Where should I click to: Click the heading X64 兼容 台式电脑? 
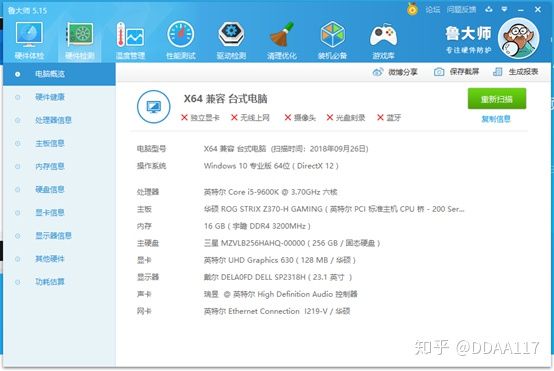point(225,99)
